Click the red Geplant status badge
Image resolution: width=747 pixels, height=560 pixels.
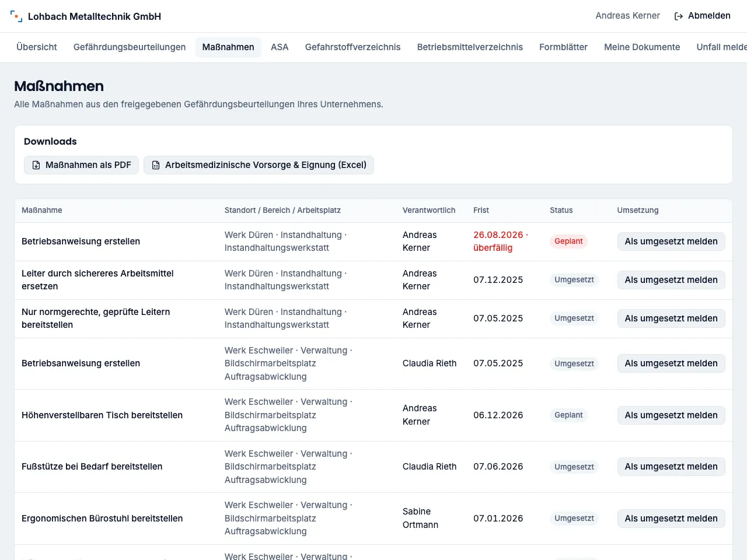click(x=568, y=242)
